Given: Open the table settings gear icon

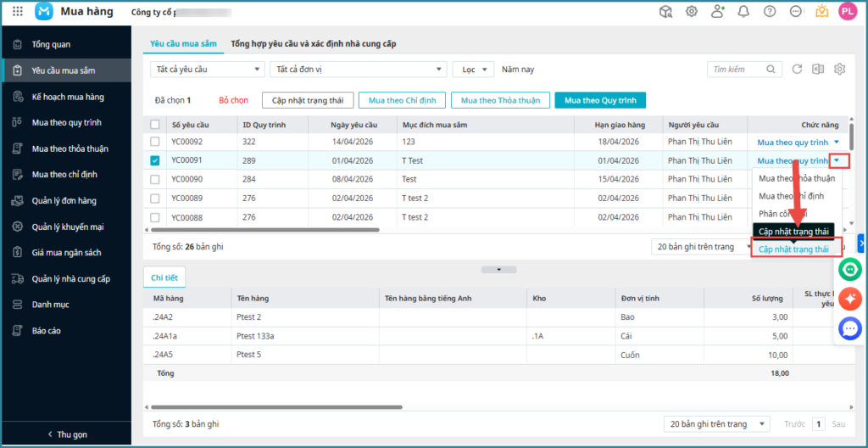Looking at the screenshot, I should tap(840, 70).
